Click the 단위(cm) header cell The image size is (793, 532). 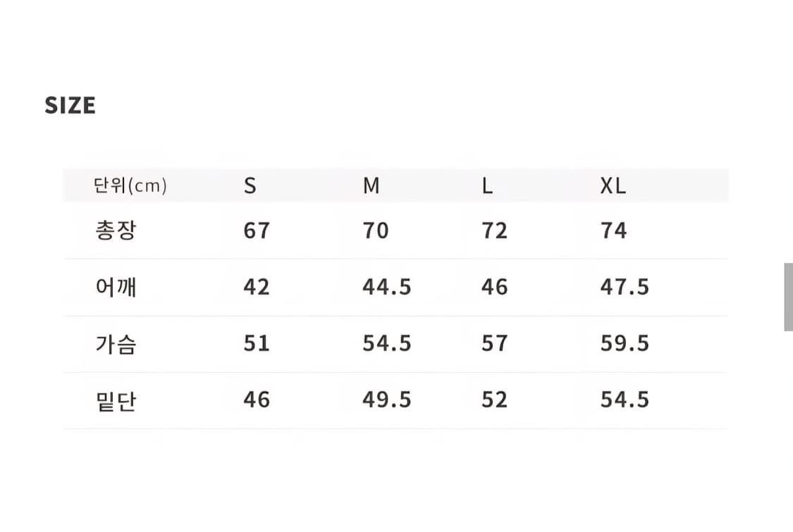pos(130,186)
